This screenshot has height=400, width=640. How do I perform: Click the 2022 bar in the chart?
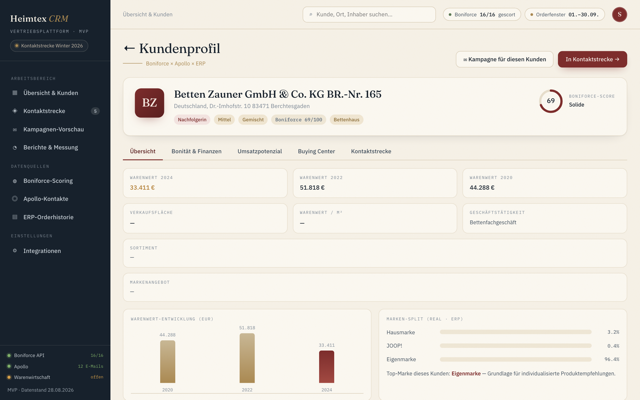pos(247,358)
